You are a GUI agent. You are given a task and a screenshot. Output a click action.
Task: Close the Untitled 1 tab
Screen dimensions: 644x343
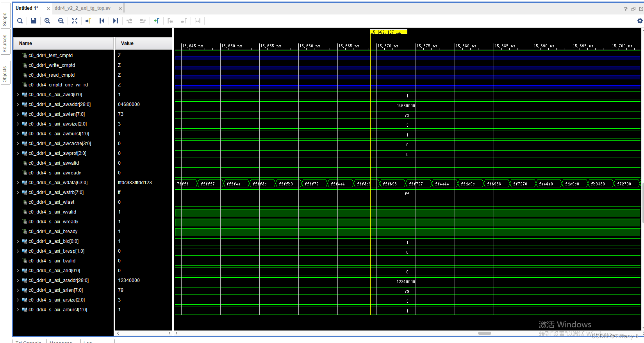tap(48, 9)
